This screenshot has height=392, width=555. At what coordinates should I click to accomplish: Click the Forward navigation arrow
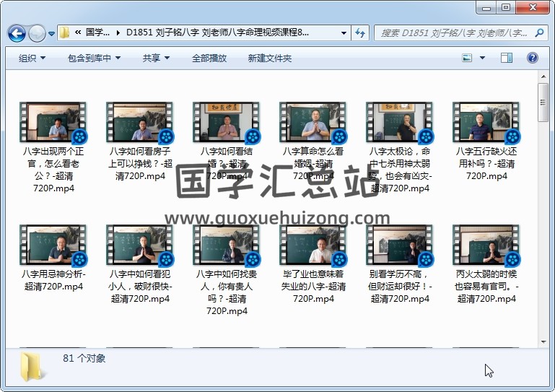(x=38, y=33)
